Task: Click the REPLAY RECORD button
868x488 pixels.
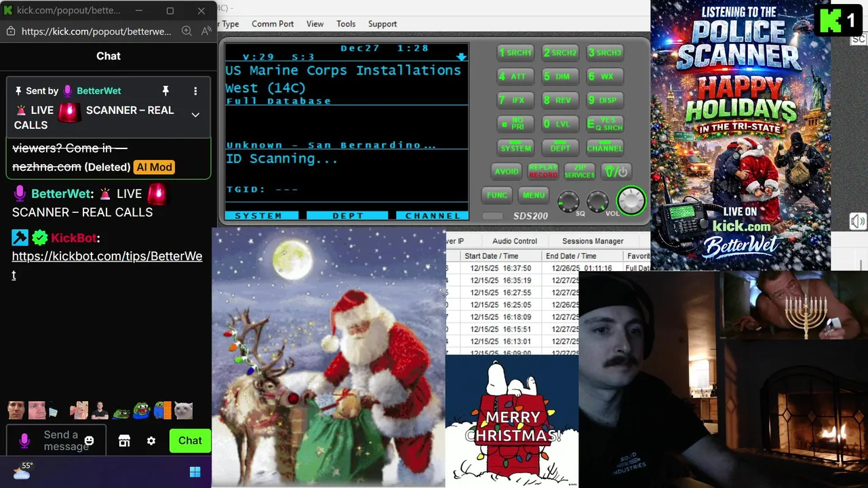Action: [543, 171]
